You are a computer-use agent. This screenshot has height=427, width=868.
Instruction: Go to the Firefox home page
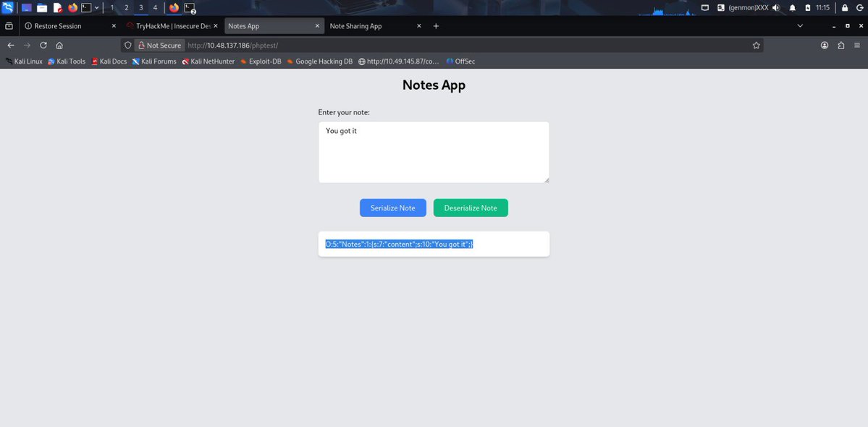[59, 46]
